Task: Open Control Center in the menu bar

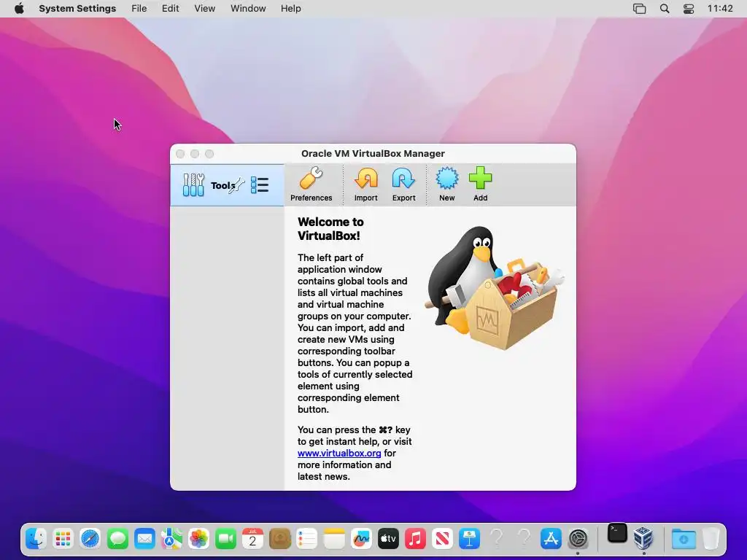Action: [x=689, y=9]
